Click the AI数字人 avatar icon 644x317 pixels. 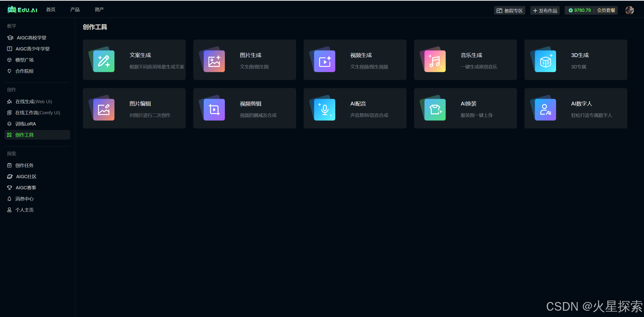click(x=545, y=110)
